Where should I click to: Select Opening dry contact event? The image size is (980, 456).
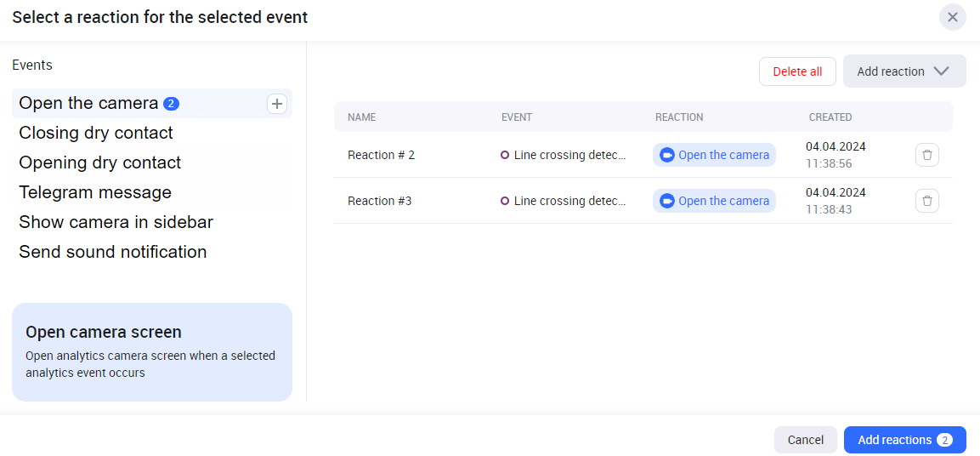tap(100, 162)
